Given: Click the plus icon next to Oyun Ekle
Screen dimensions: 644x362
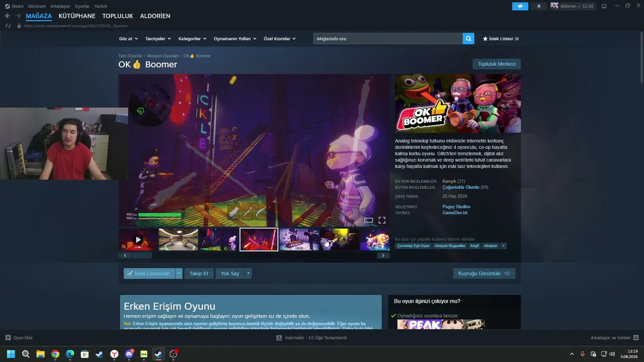Looking at the screenshot, I should [8, 338].
